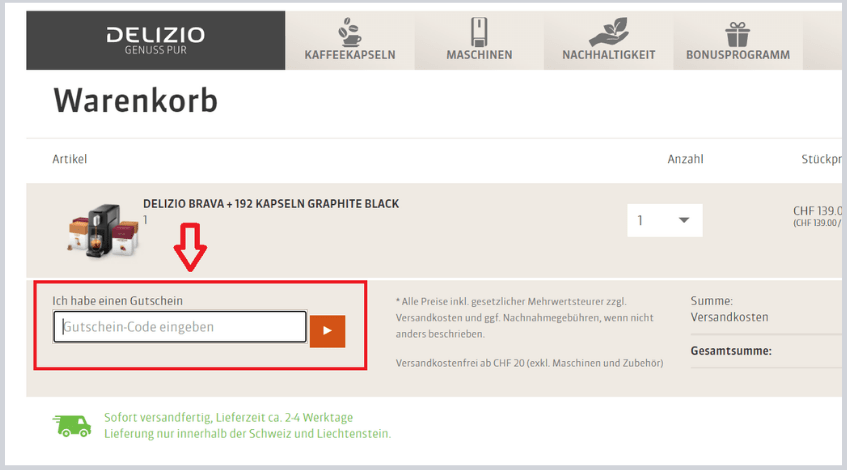Click 'Versandkostenfrei ab CHF 20' note
Viewport: 847px width, 470px height.
[x=529, y=363]
